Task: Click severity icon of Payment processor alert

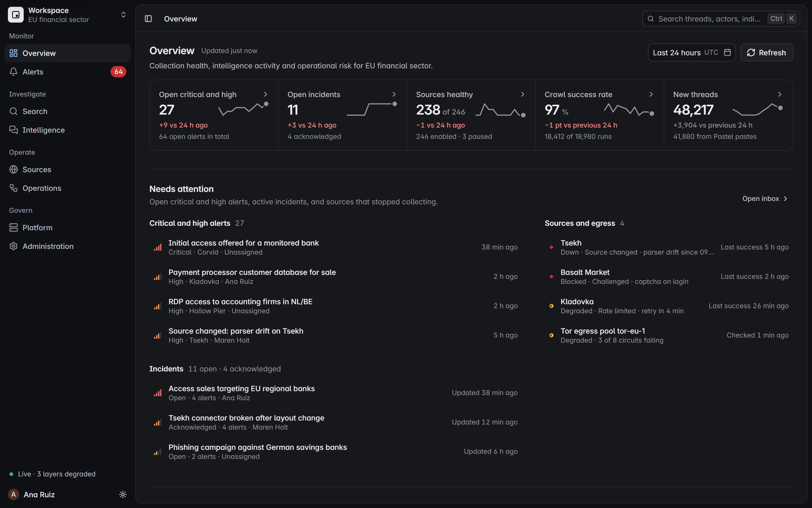Action: point(158,277)
